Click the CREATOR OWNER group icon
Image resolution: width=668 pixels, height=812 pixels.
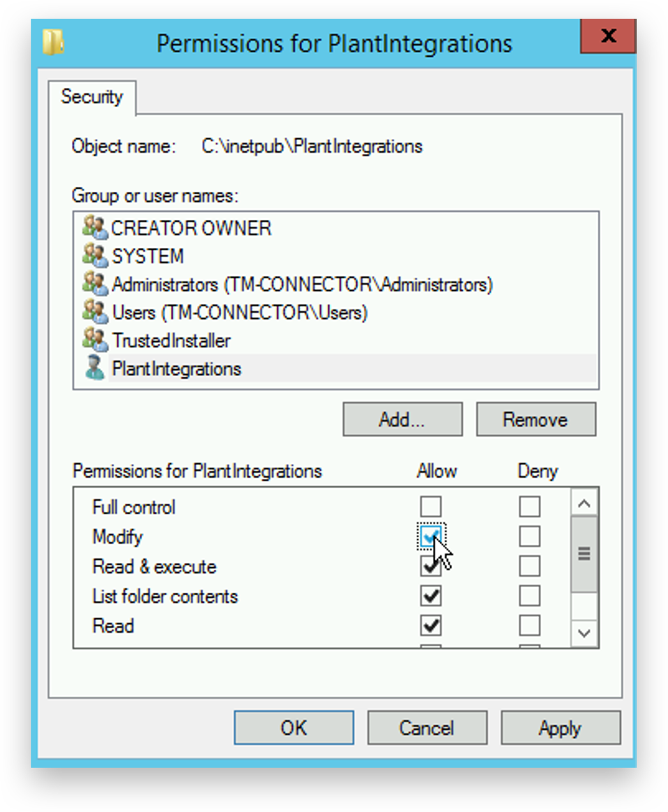click(x=95, y=228)
